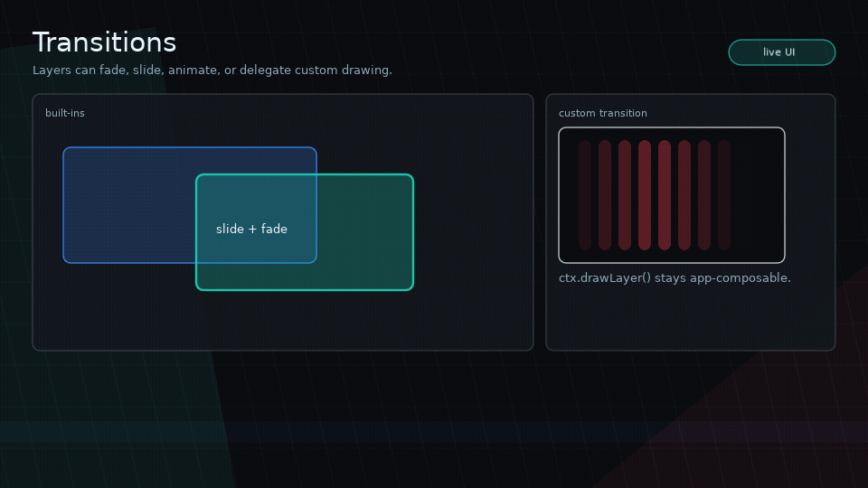Click the 'built-ins' panel heading
This screenshot has height=488, width=868.
65,113
